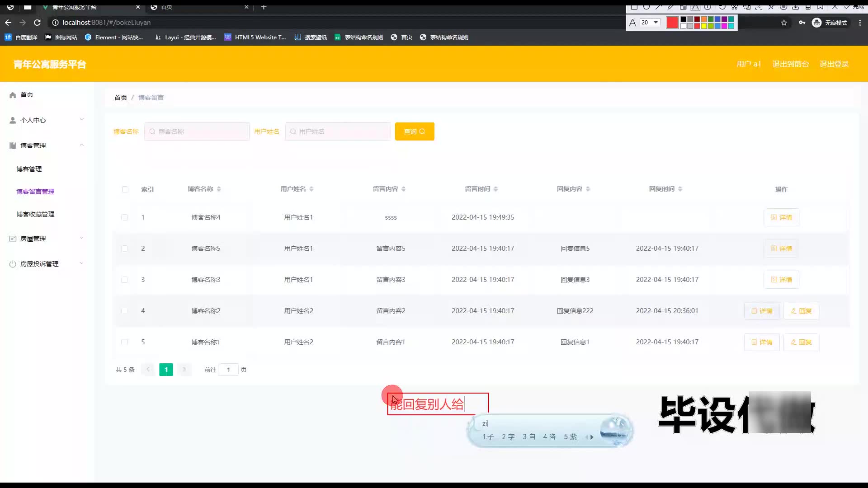Switch to second 首页 browser tab
The height and width of the screenshot is (488, 868).
point(199,7)
